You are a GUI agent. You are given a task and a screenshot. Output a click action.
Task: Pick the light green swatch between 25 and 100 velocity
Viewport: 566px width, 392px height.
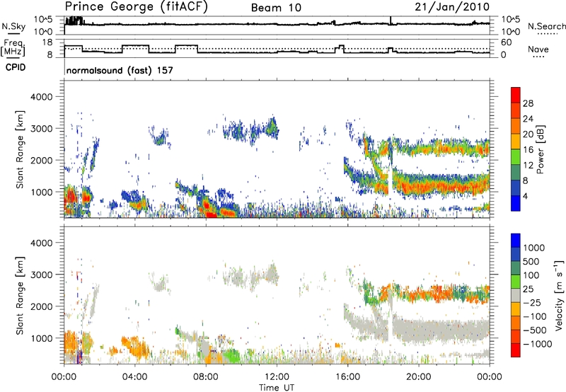(x=516, y=282)
